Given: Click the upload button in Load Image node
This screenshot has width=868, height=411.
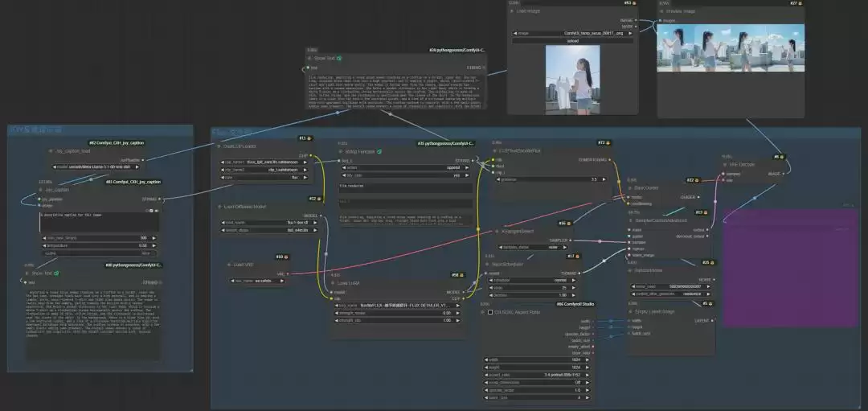Looking at the screenshot, I should click(572, 40).
